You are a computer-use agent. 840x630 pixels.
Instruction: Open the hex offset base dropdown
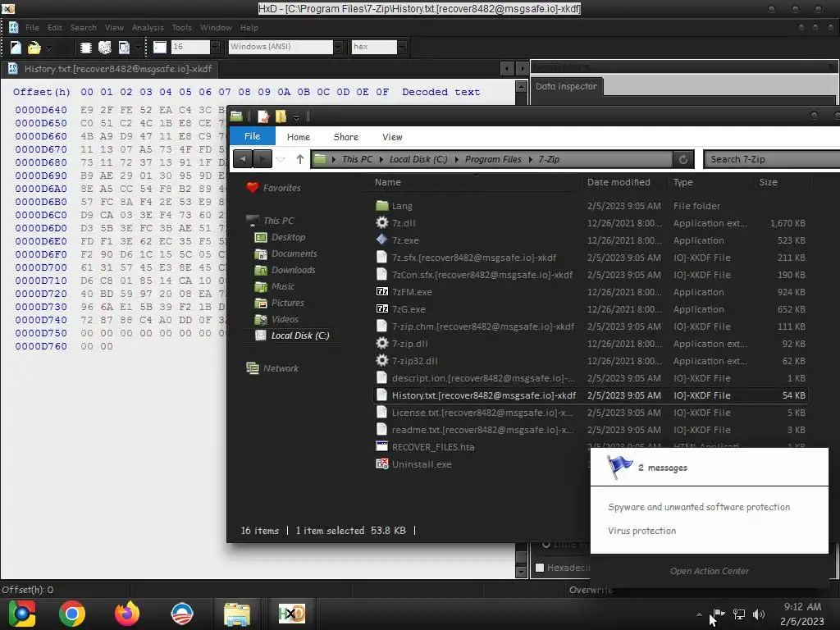tap(402, 47)
